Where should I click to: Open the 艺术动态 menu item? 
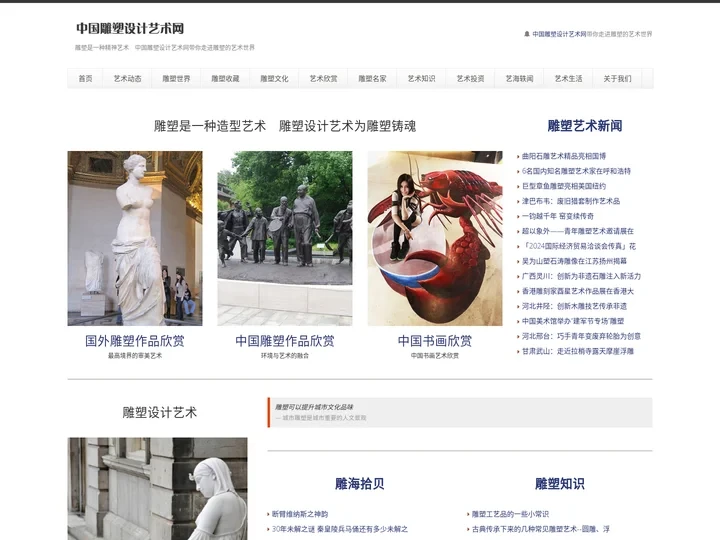[127, 79]
